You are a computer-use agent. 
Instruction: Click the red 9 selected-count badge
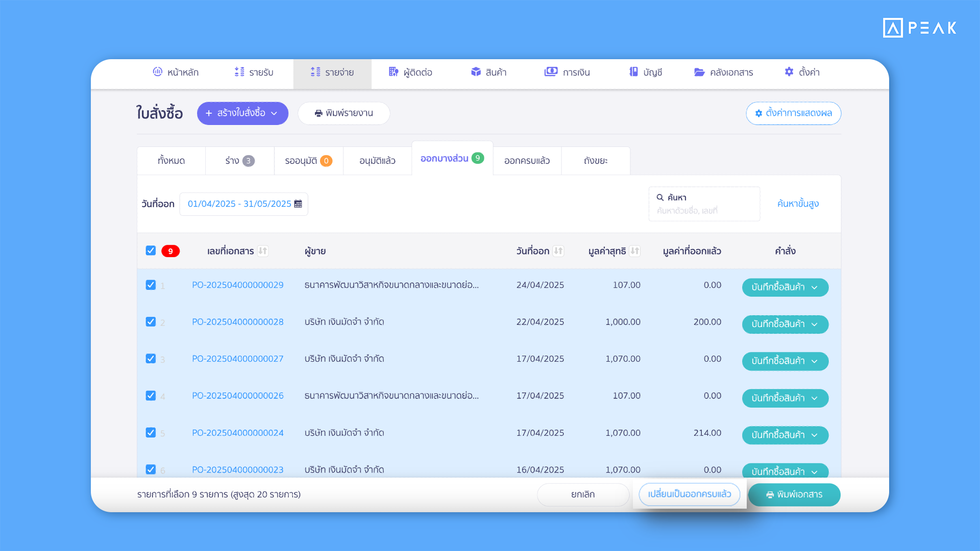click(x=170, y=251)
